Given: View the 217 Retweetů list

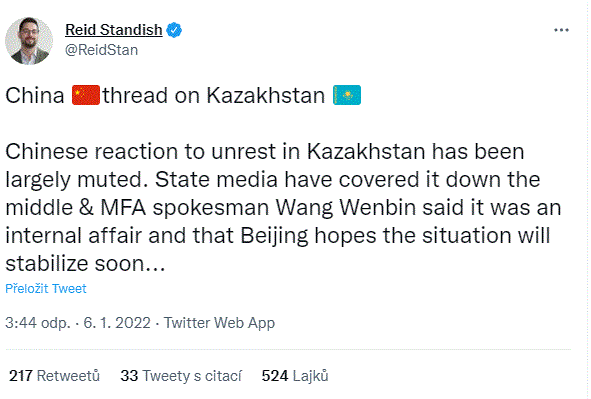Looking at the screenshot, I should (x=54, y=376).
